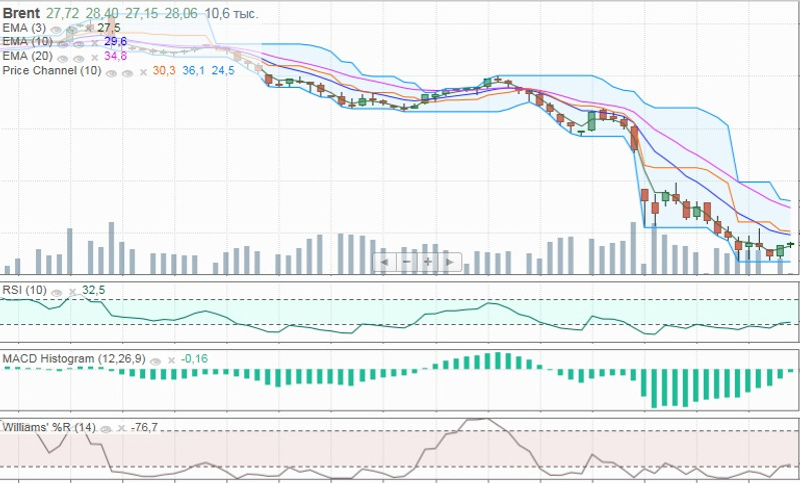The image size is (800, 483).
Task: Remove the EMA (20) indicator with its x icon
Action: click(x=95, y=58)
